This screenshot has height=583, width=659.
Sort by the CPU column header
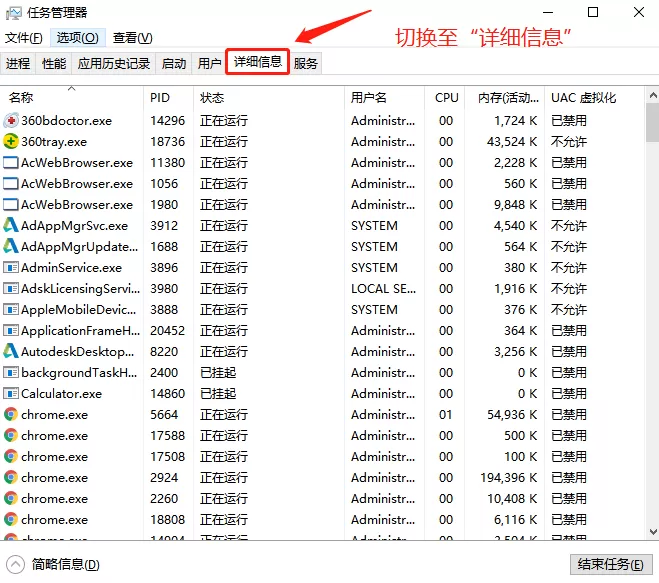pos(445,98)
